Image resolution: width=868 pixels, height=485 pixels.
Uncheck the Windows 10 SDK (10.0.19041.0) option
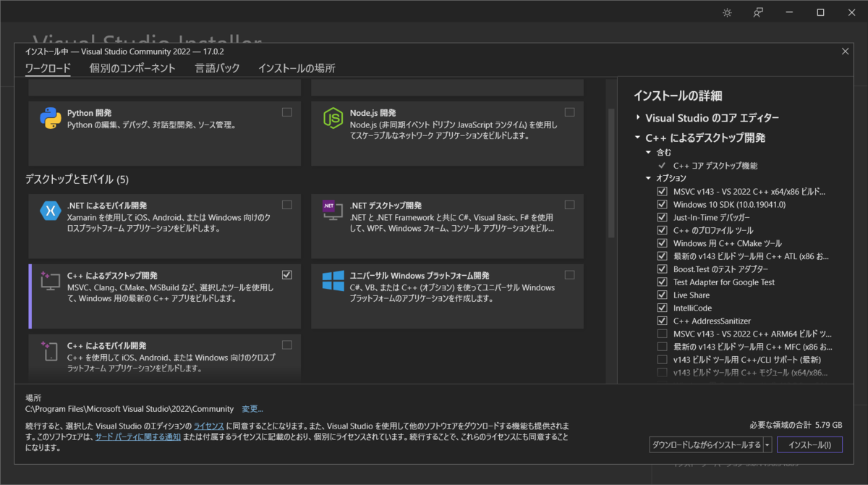click(x=662, y=205)
